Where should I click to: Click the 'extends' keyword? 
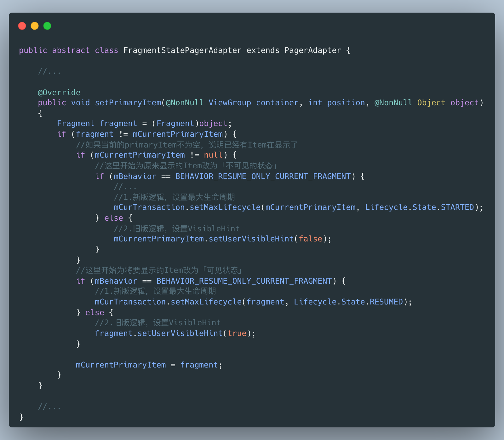pos(263,50)
